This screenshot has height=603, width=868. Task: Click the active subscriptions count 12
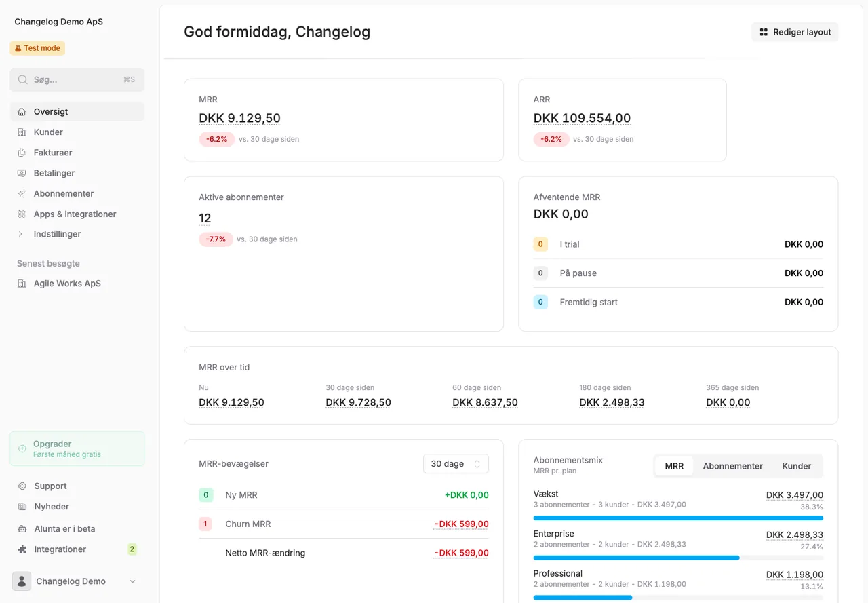coord(205,218)
